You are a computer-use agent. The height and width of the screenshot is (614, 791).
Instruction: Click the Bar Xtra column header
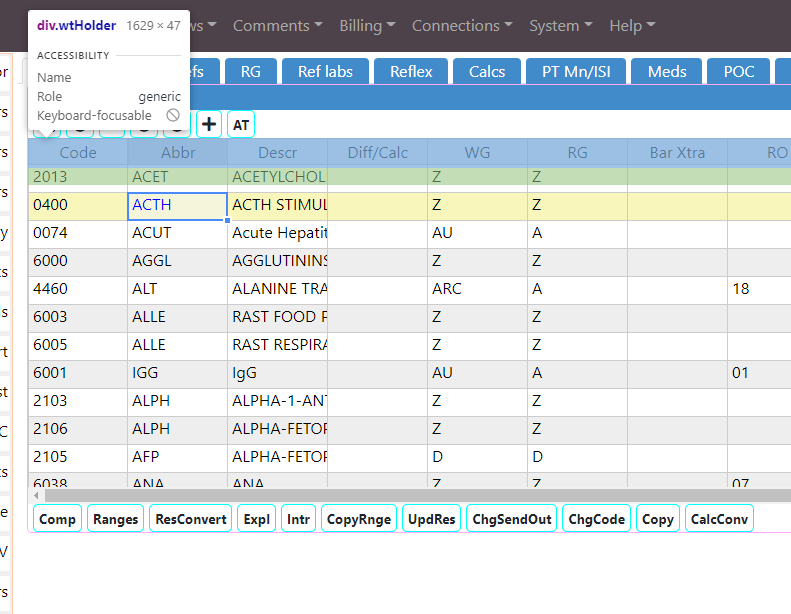tap(677, 152)
